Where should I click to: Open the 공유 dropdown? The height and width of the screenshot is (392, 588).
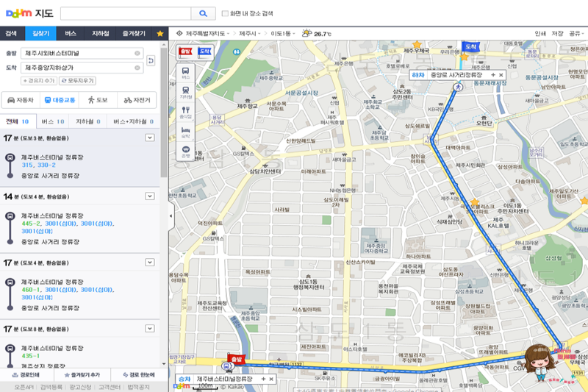(x=576, y=33)
